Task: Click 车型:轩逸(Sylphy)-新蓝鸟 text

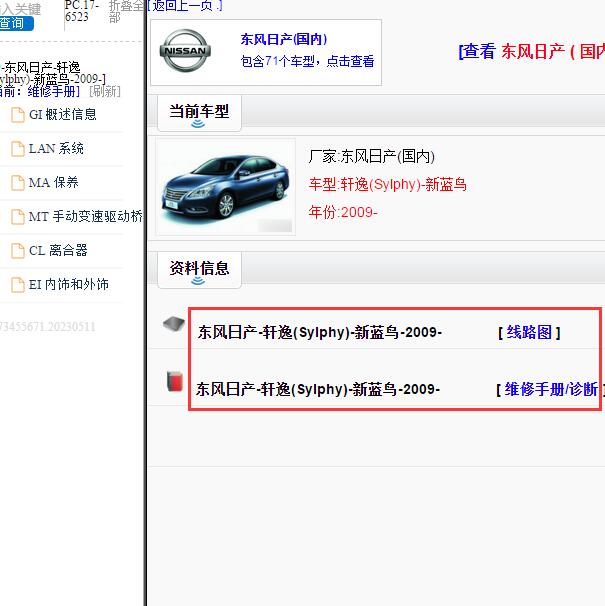Action: click(387, 184)
